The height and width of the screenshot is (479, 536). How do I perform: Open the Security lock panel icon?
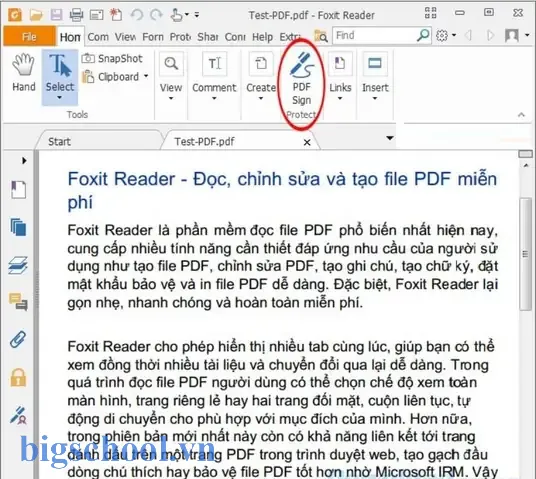[x=18, y=377]
